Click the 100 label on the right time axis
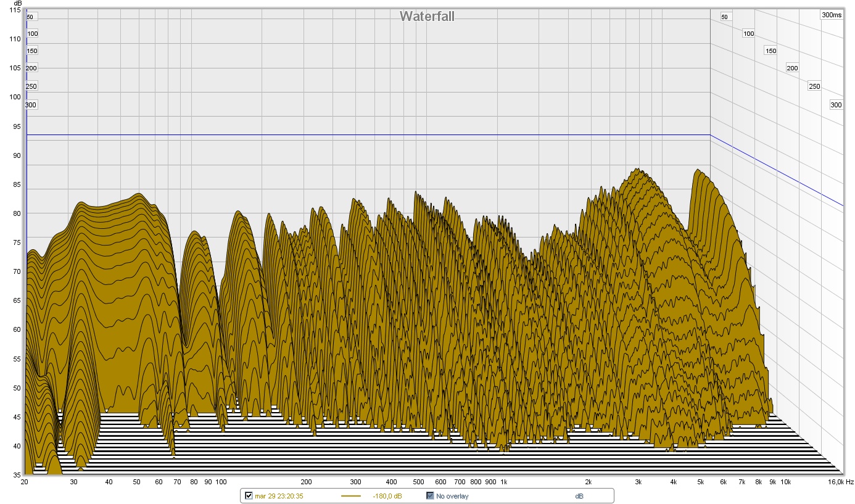The width and height of the screenshot is (855, 504). pyautogui.click(x=748, y=33)
